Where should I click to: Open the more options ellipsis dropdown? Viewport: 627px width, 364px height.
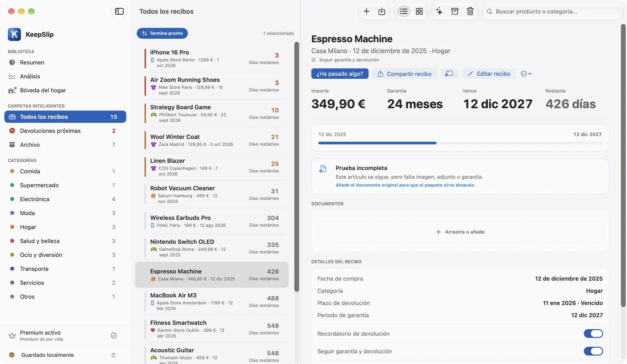(526, 73)
